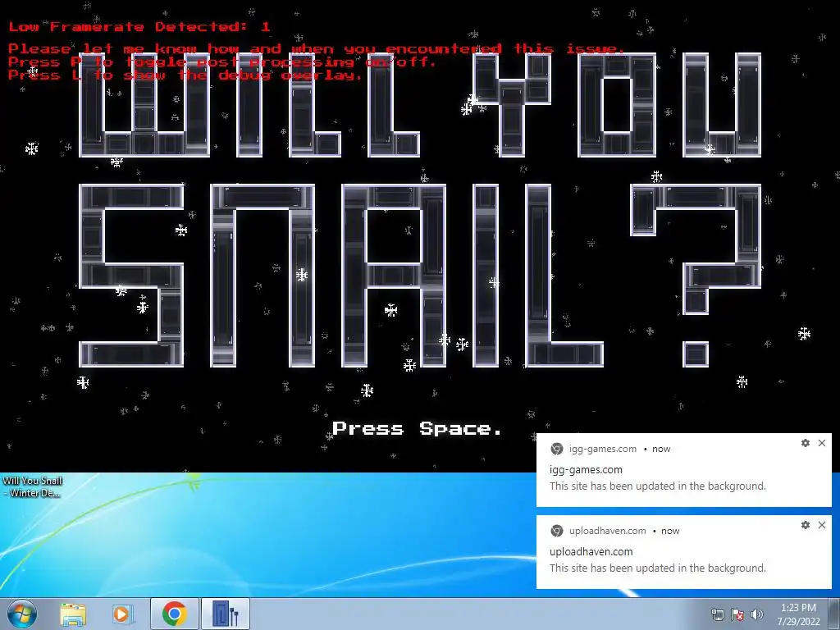The height and width of the screenshot is (630, 840).
Task: Open the Windows Start menu orb
Action: click(22, 614)
